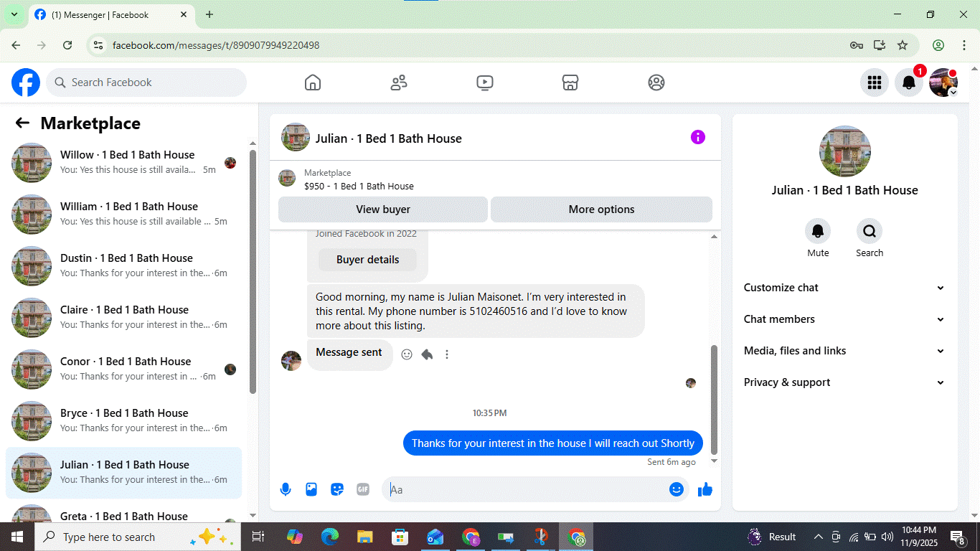Open notifications bell with 1 alert
980x551 pixels.
pyautogui.click(x=909, y=83)
